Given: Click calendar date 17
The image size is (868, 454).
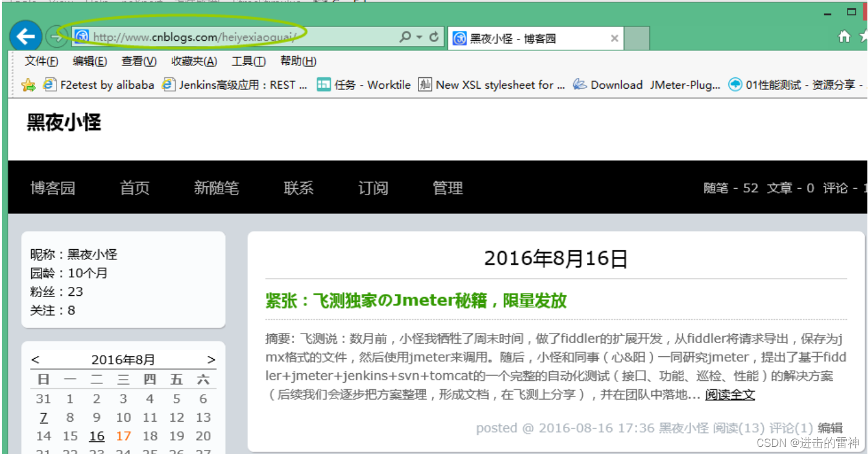Looking at the screenshot, I should (123, 436).
